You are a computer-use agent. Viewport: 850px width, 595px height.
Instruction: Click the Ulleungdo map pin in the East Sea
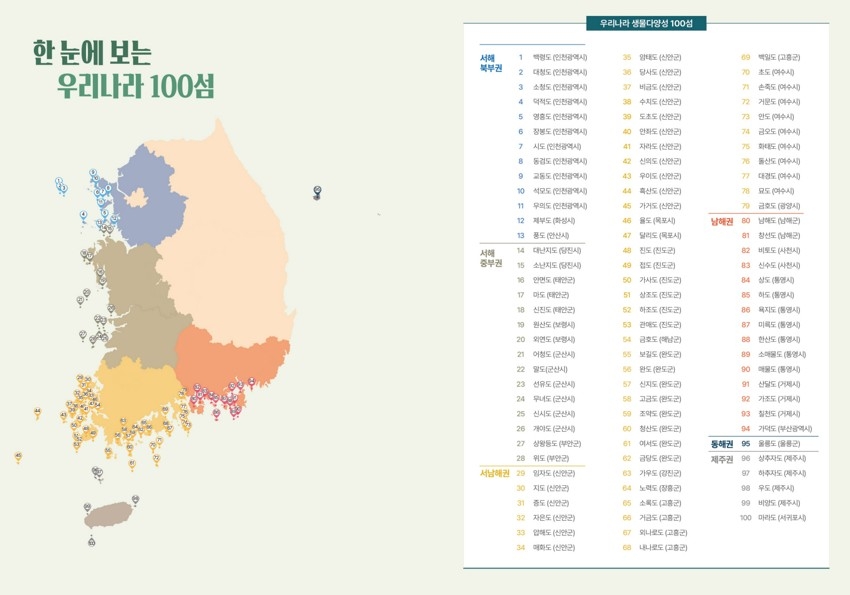point(317,190)
